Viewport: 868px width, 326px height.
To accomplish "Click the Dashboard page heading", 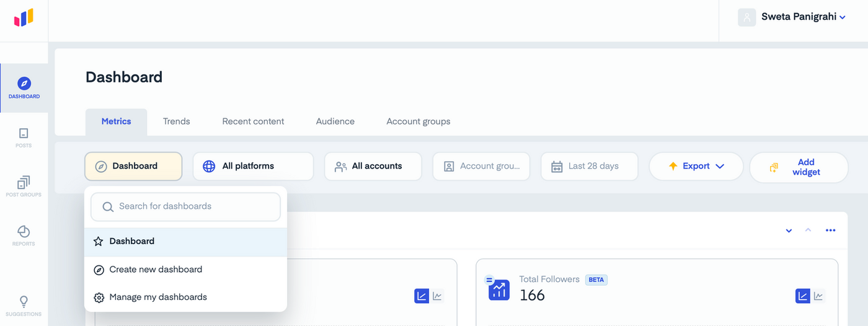I will click(124, 77).
